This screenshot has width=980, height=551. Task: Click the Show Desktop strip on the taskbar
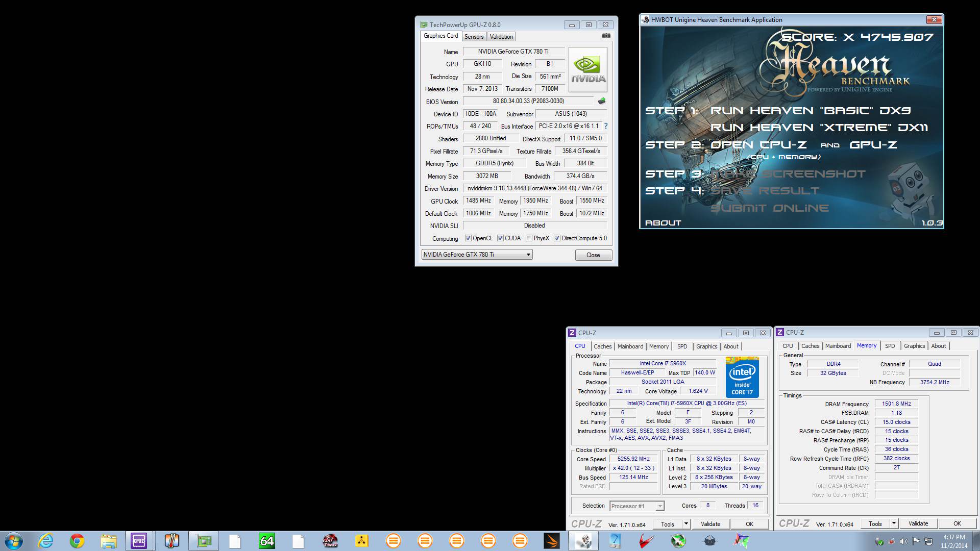[976, 541]
